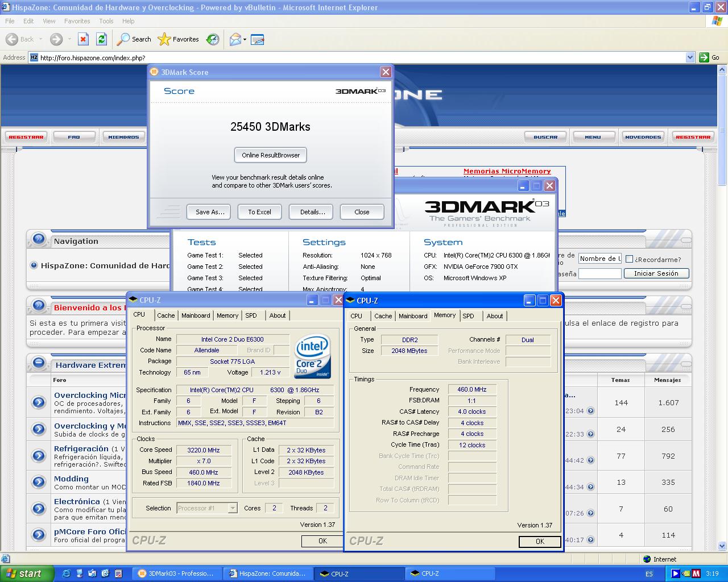Click the Mail envelope toolbar icon
The height and width of the screenshot is (582, 728).
(x=235, y=39)
